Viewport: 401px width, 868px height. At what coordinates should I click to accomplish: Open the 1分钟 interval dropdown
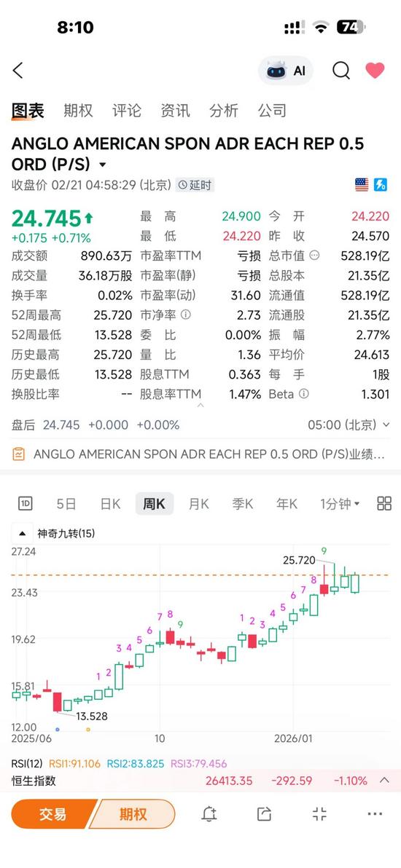[340, 504]
